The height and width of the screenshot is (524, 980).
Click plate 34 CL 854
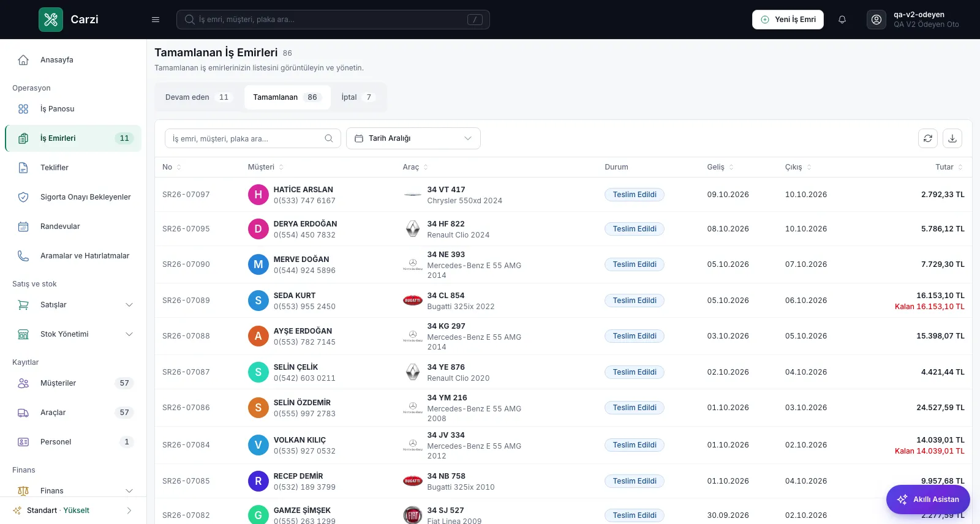[x=446, y=296]
